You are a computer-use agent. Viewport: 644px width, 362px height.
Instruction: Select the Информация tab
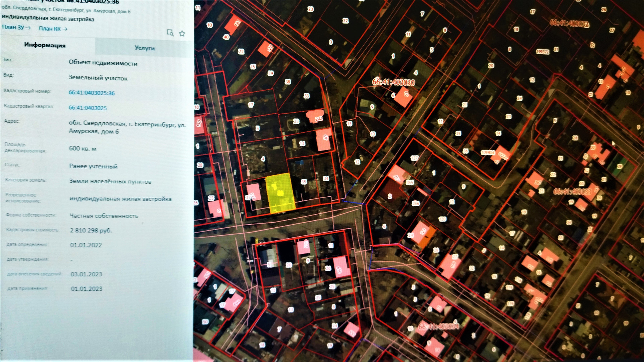45,45
